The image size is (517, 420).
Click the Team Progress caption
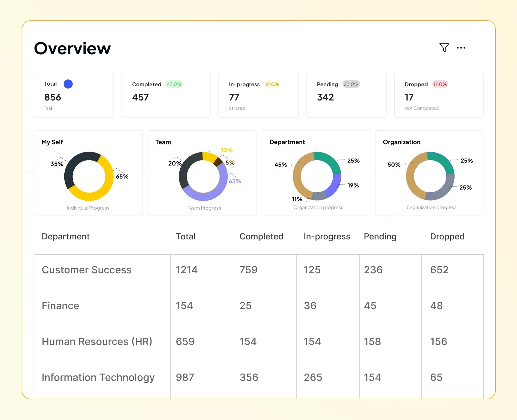click(x=205, y=208)
